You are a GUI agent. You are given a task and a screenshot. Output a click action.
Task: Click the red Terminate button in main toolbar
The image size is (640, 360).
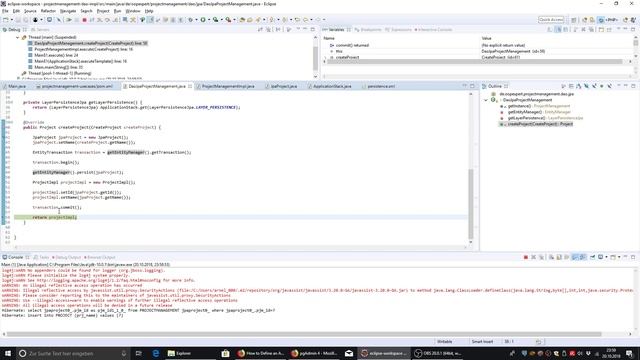pos(84,20)
